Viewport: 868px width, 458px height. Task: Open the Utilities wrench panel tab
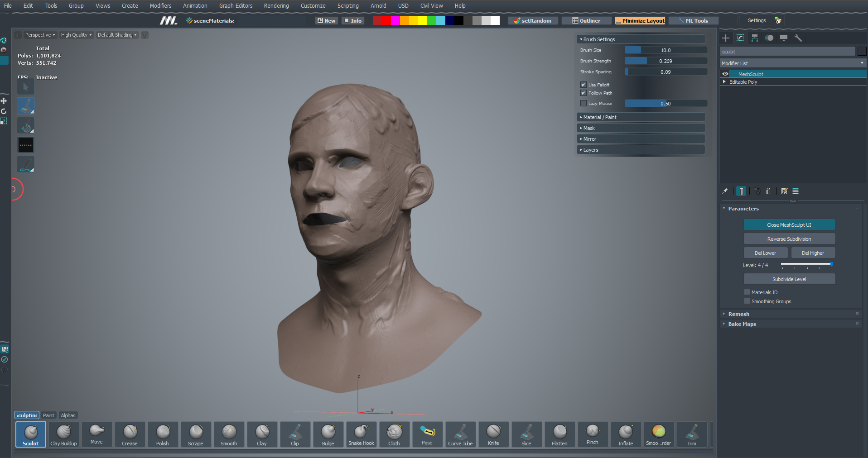[x=798, y=38]
